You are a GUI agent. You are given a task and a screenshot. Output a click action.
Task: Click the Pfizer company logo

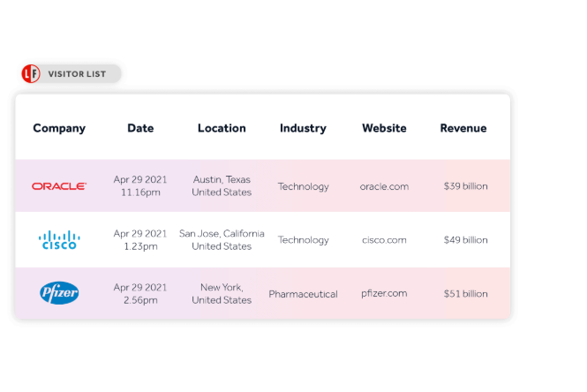click(x=59, y=293)
